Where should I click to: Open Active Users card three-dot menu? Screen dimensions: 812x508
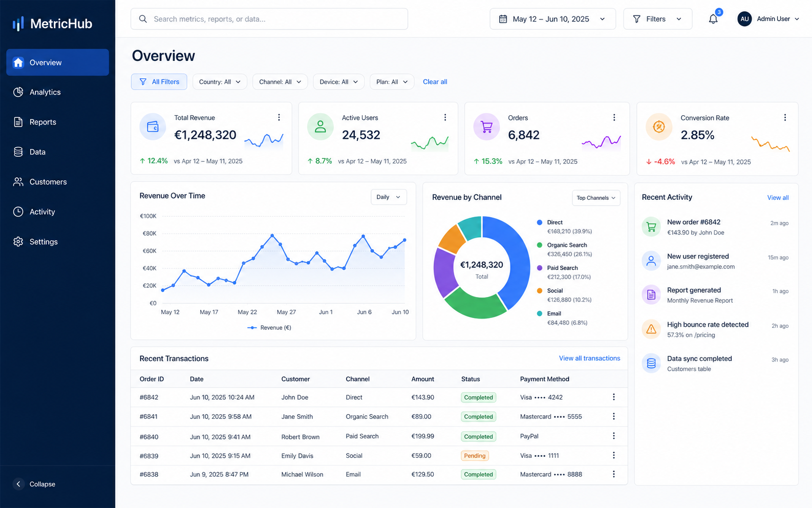[x=445, y=117]
